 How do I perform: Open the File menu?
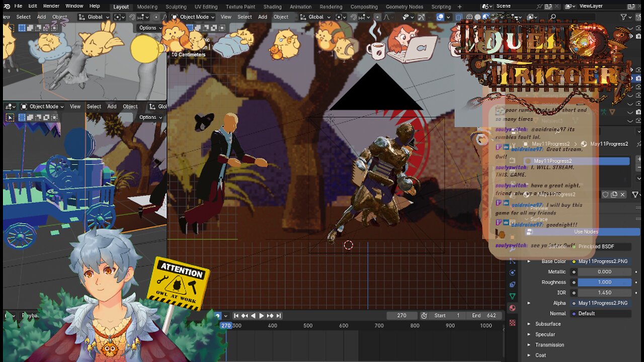pos(18,6)
